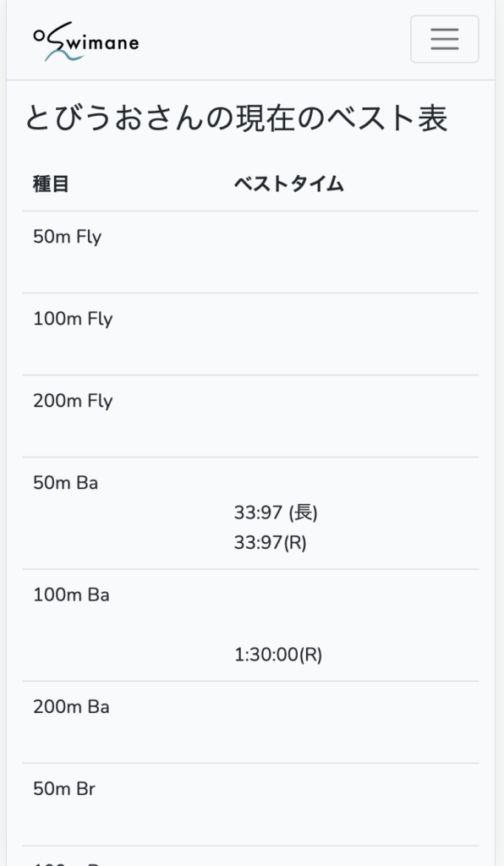This screenshot has height=866, width=504.
Task: Click the 1:30:00(R) time entry
Action: 278,655
